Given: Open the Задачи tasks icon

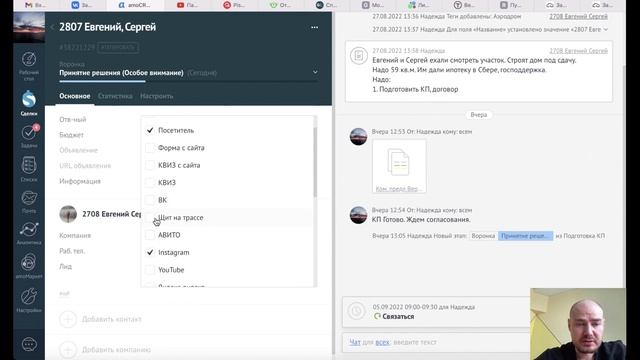Looking at the screenshot, I should pyautogui.click(x=29, y=132).
